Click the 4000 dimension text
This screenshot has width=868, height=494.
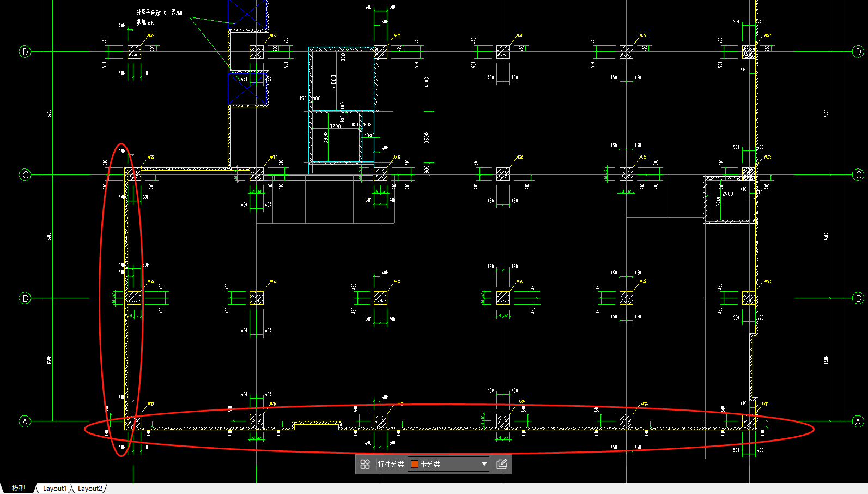pos(333,82)
